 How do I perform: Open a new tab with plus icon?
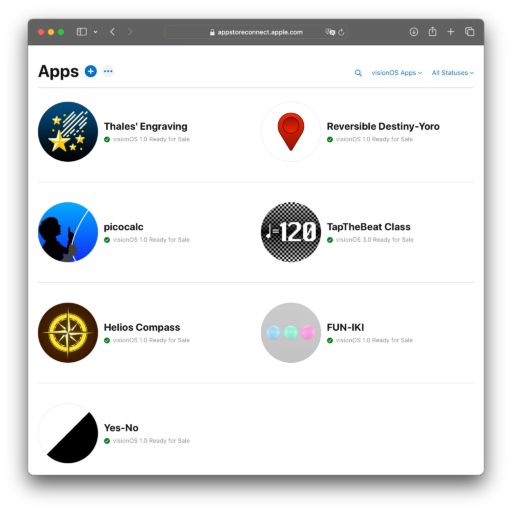pyautogui.click(x=451, y=32)
